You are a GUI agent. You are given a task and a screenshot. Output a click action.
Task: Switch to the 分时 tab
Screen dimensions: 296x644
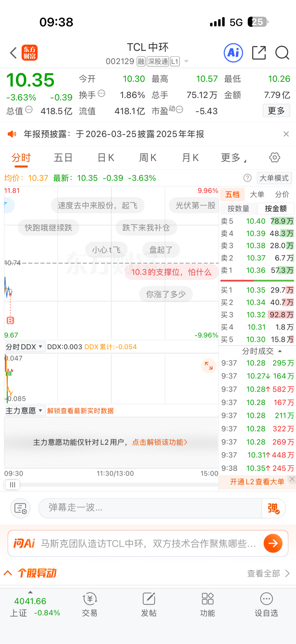[21, 158]
